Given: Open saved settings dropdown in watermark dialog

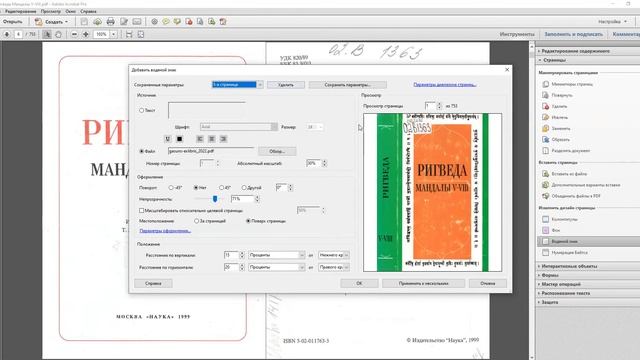Looking at the screenshot, I should point(260,84).
